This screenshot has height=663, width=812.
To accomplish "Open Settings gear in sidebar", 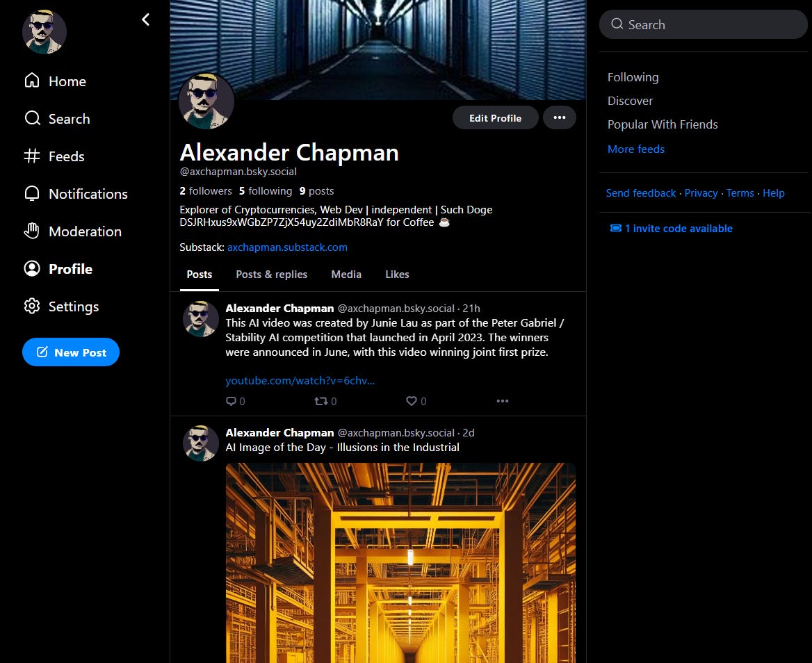I will pos(32,306).
